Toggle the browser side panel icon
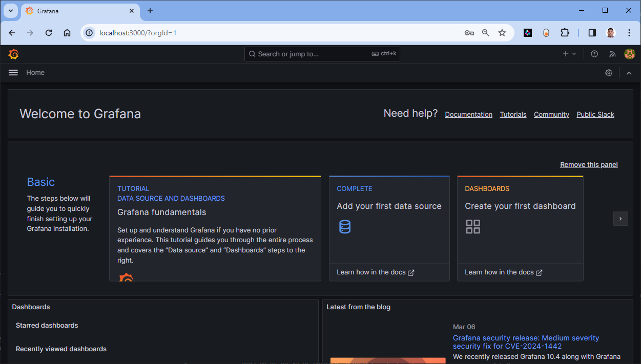Screen dimensions: 641x364 click(592, 33)
